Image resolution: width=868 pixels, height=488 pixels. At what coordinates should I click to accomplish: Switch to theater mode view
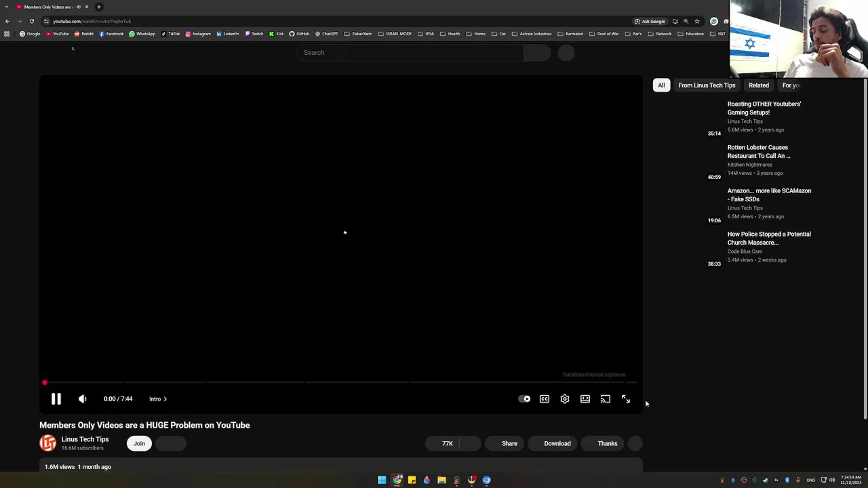tap(585, 399)
